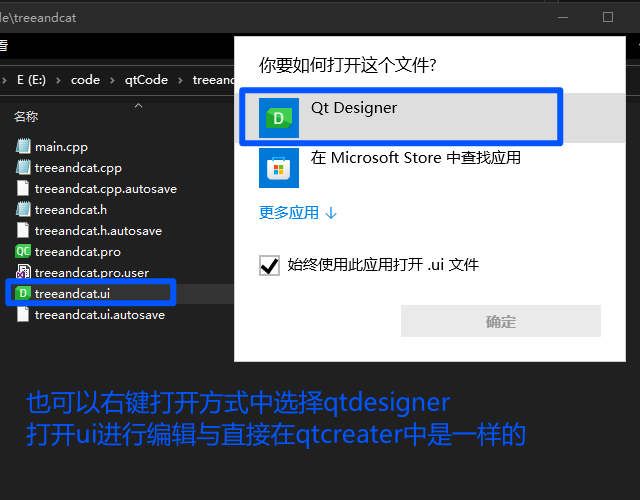Screen dimensions: 640x500
Task: Click green D icon of treeandcat.ui
Action: [x=23, y=293]
